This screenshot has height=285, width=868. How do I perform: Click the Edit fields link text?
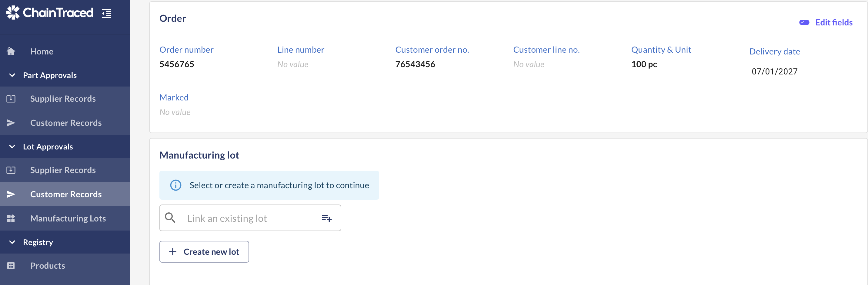point(834,22)
